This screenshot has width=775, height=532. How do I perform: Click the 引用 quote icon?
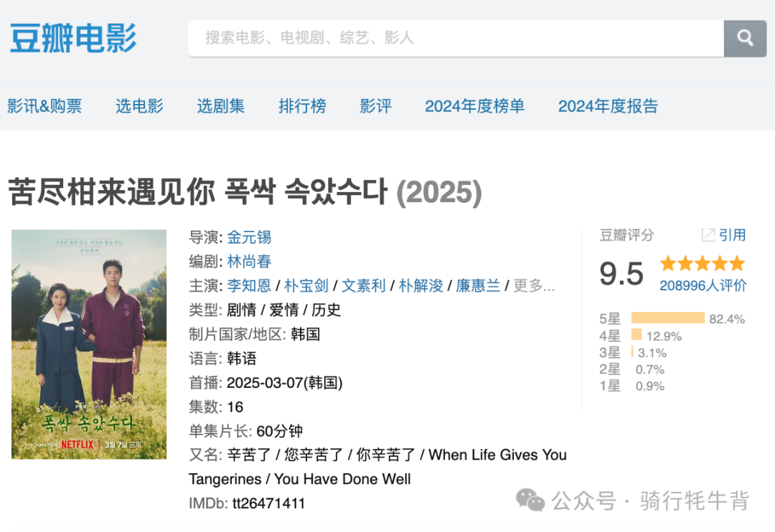click(708, 235)
